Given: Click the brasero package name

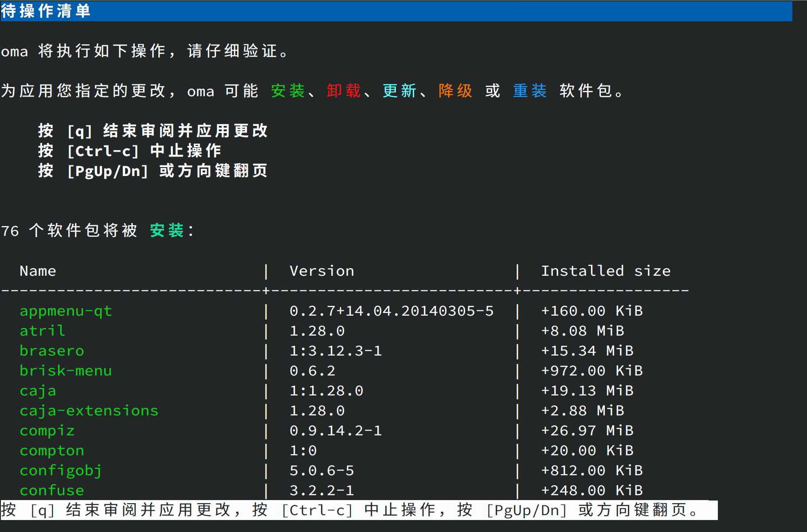Looking at the screenshot, I should (51, 350).
